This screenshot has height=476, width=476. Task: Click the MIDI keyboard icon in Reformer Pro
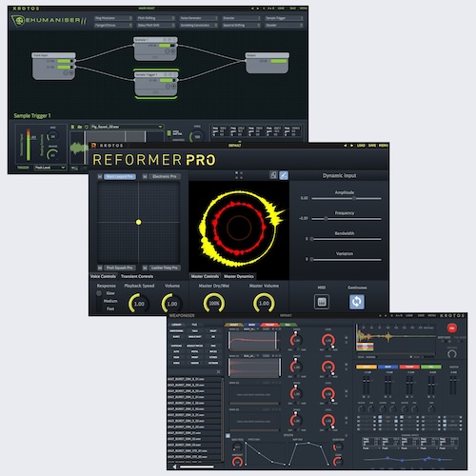[322, 302]
